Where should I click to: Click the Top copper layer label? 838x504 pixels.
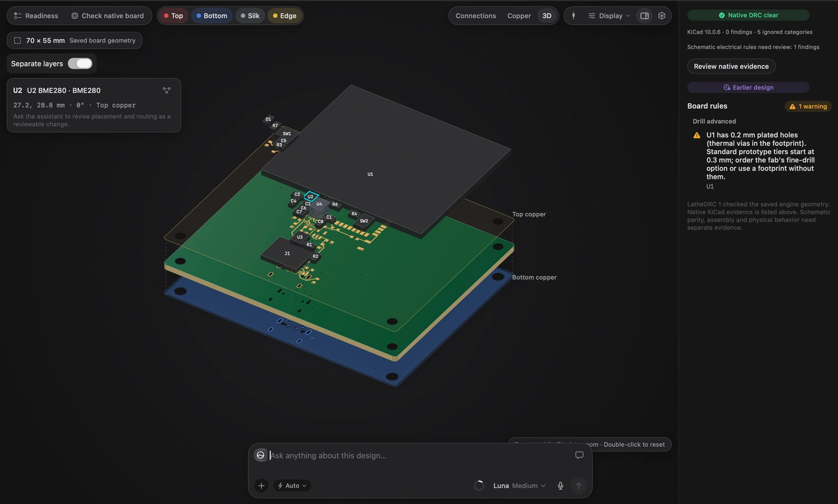pos(529,214)
